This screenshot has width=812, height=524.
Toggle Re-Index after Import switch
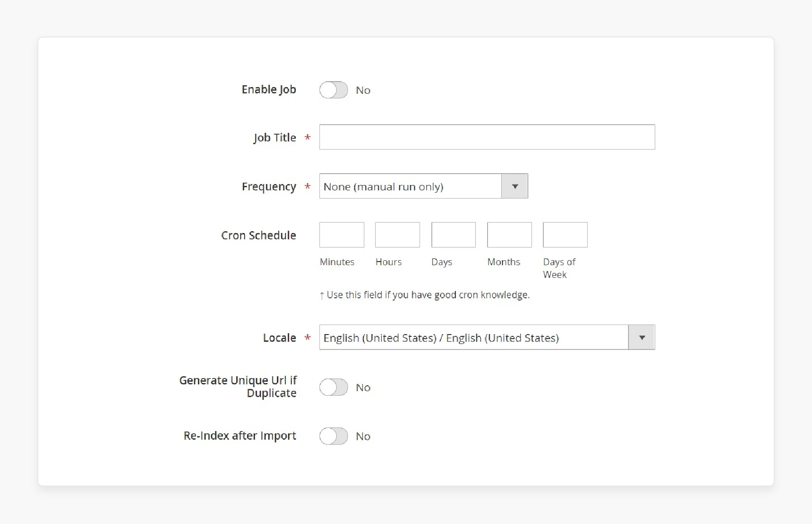[333, 436]
